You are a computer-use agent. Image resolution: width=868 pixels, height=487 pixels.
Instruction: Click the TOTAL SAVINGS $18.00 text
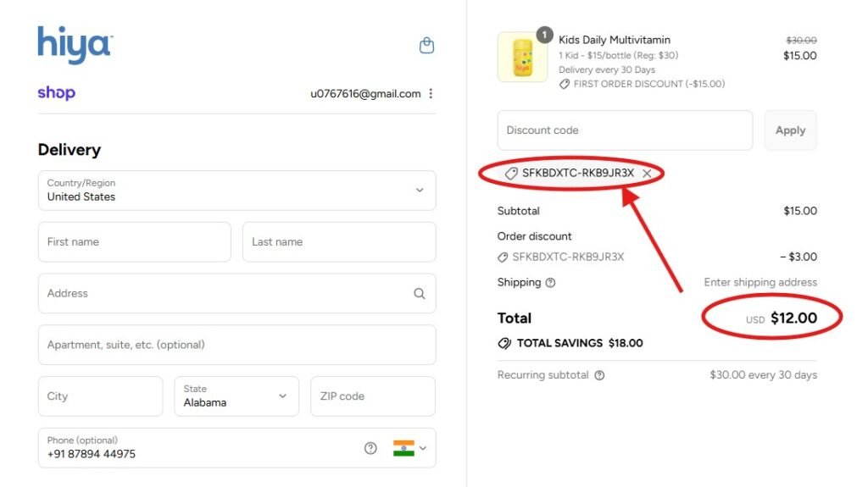point(580,343)
